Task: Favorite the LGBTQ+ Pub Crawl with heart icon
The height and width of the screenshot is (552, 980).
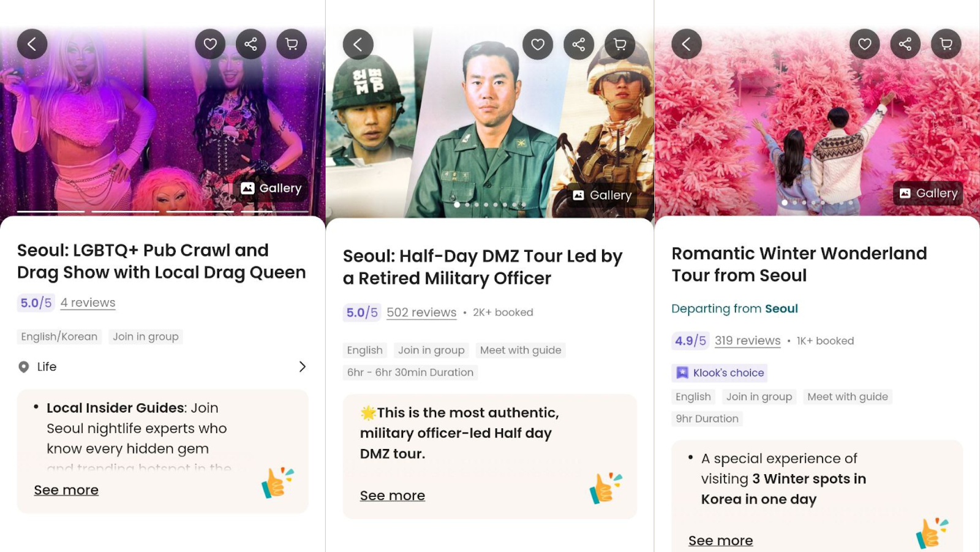Action: click(210, 44)
